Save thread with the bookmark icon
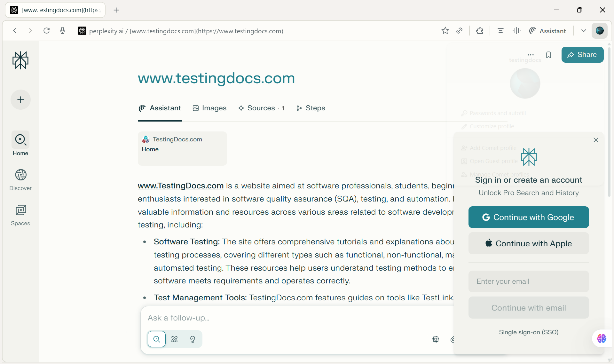The width and height of the screenshot is (614, 364). click(x=549, y=55)
